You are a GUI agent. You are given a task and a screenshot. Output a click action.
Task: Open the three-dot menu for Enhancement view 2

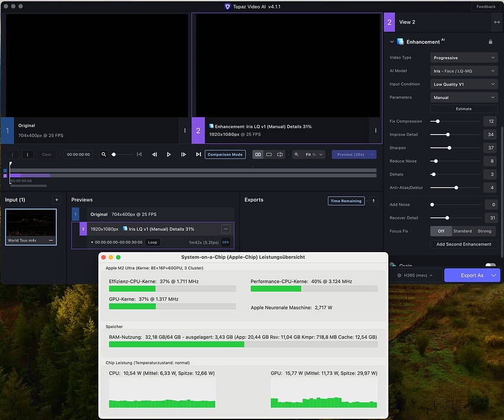coord(375,131)
